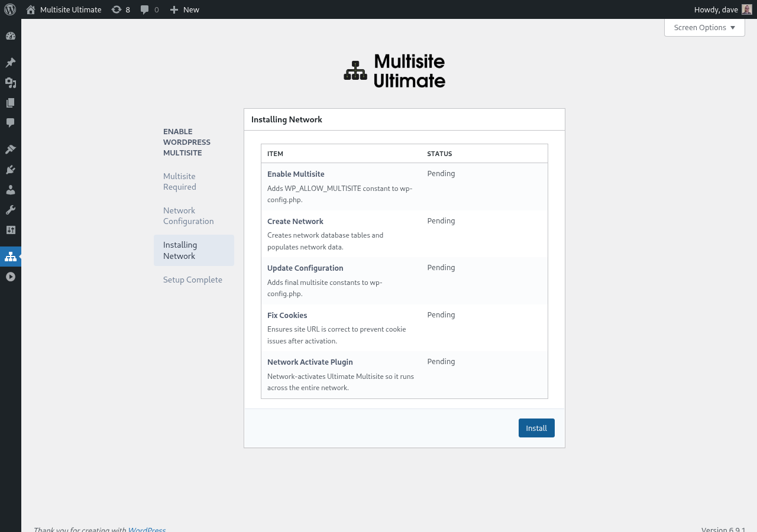
Task: Click Pending status for Update Configuration
Action: [441, 267]
